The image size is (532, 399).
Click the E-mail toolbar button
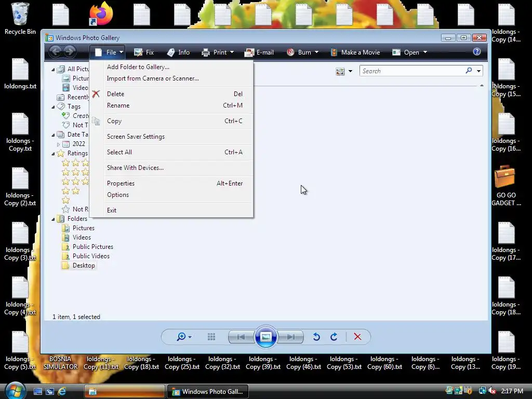[259, 52]
